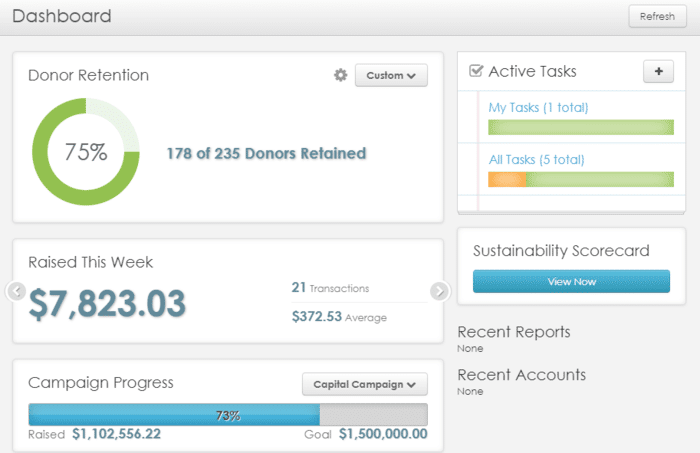The height and width of the screenshot is (453, 700).
Task: Go to previous Raised This Week slide
Action: point(17,291)
